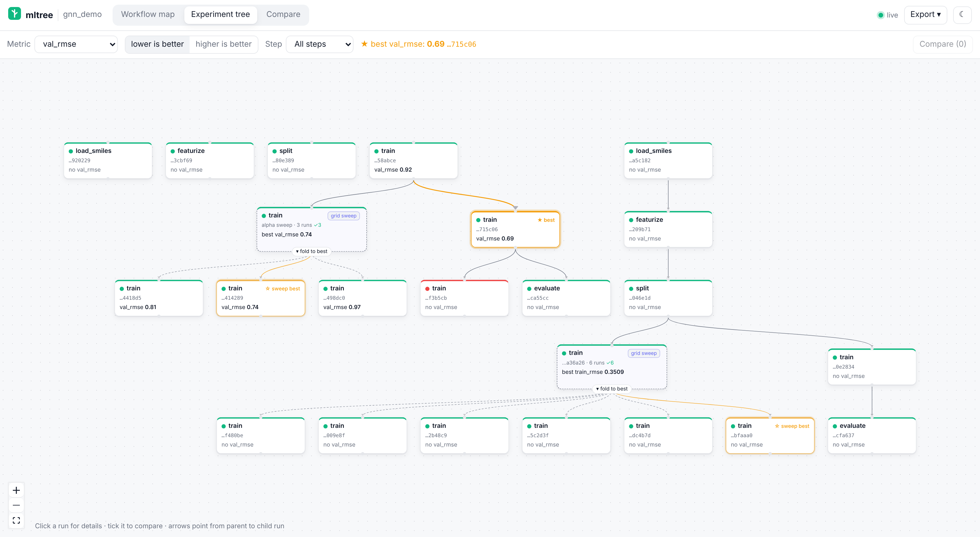
Task: Fit view with the fullscreen brackets icon
Action: click(16, 520)
